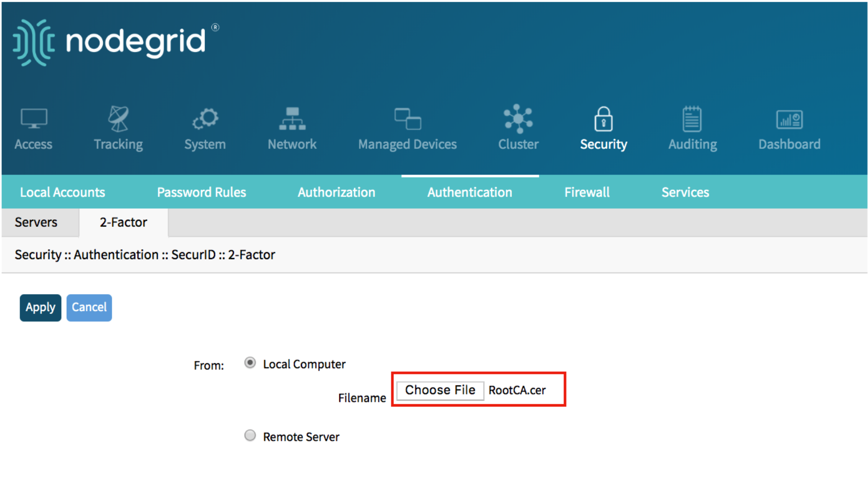868x492 pixels.
Task: Open the Network topology icon
Action: coord(292,119)
